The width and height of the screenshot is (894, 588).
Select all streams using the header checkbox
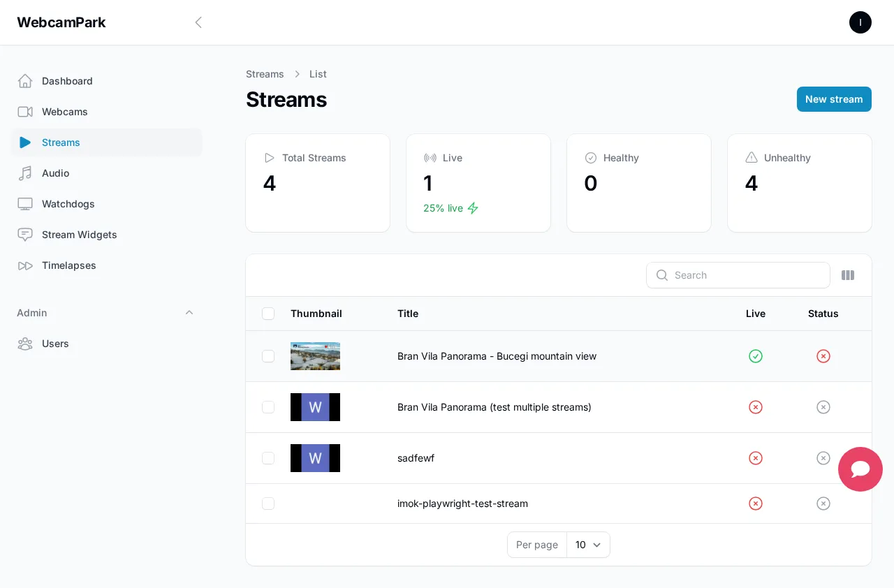[268, 314]
